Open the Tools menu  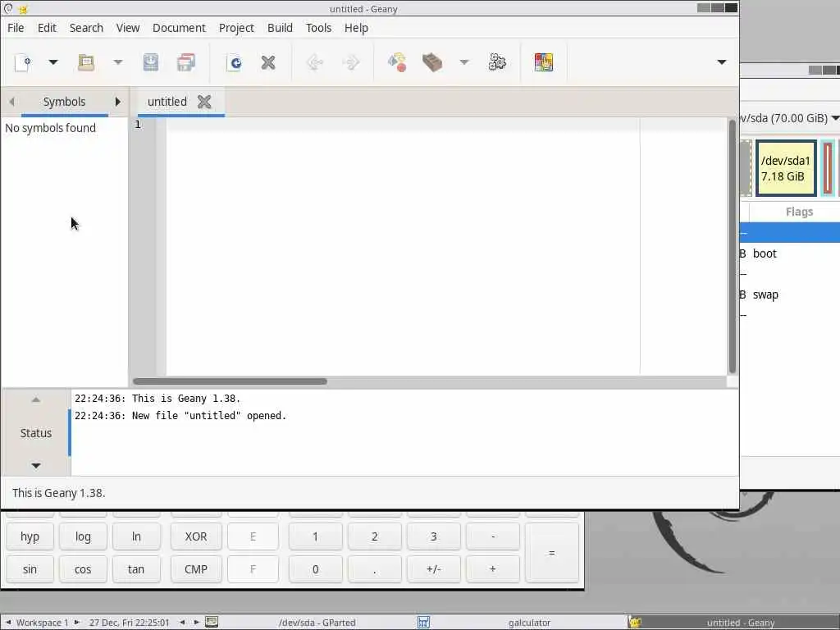pos(319,28)
